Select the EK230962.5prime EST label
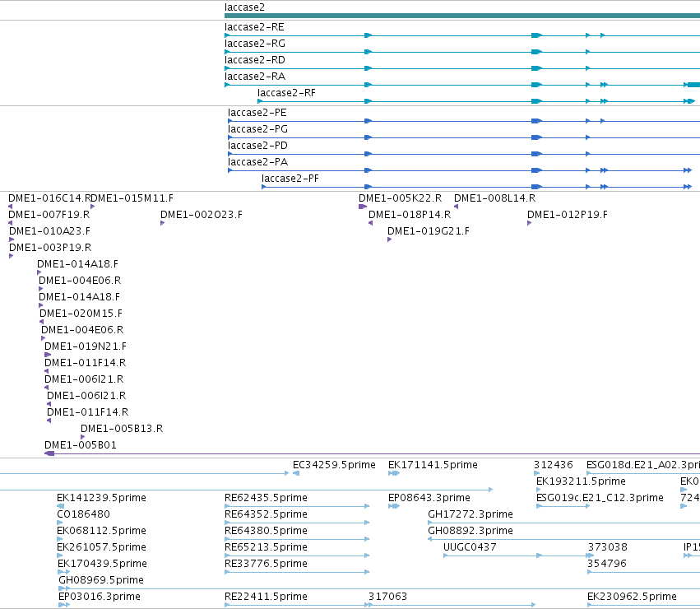Image resolution: width=700 pixels, height=609 pixels. tap(632, 597)
